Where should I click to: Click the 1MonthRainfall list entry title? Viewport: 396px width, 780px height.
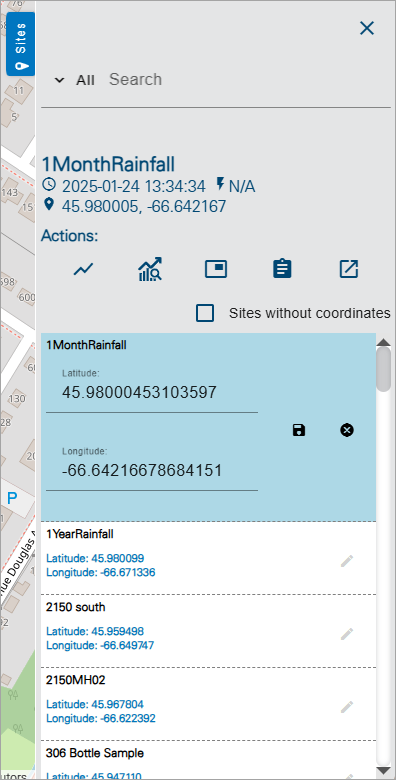pyautogui.click(x=86, y=345)
